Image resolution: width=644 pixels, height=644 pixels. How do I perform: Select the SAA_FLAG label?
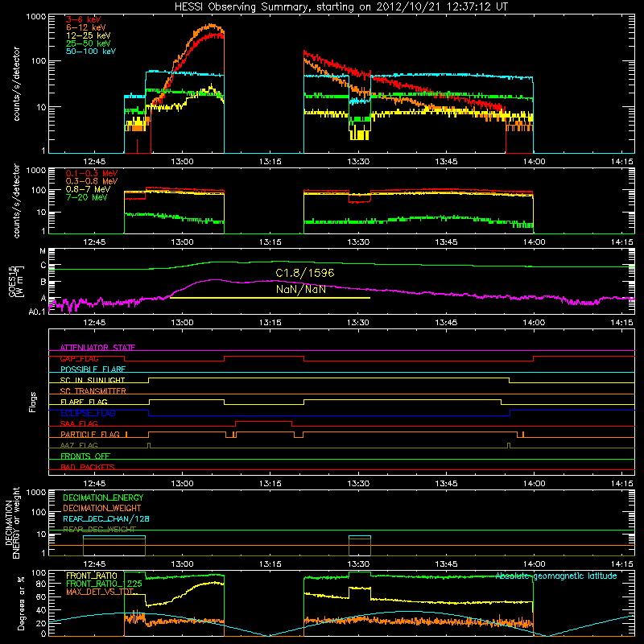pyautogui.click(x=79, y=423)
